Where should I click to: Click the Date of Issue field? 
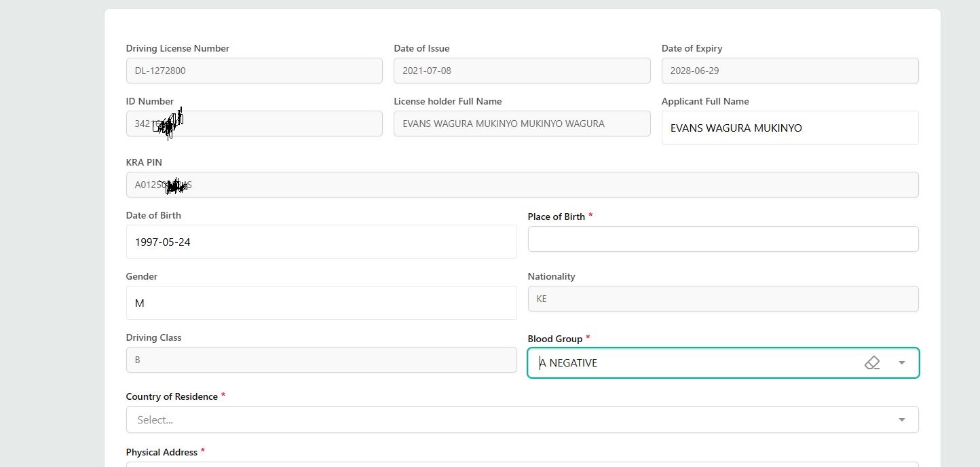[x=521, y=71]
